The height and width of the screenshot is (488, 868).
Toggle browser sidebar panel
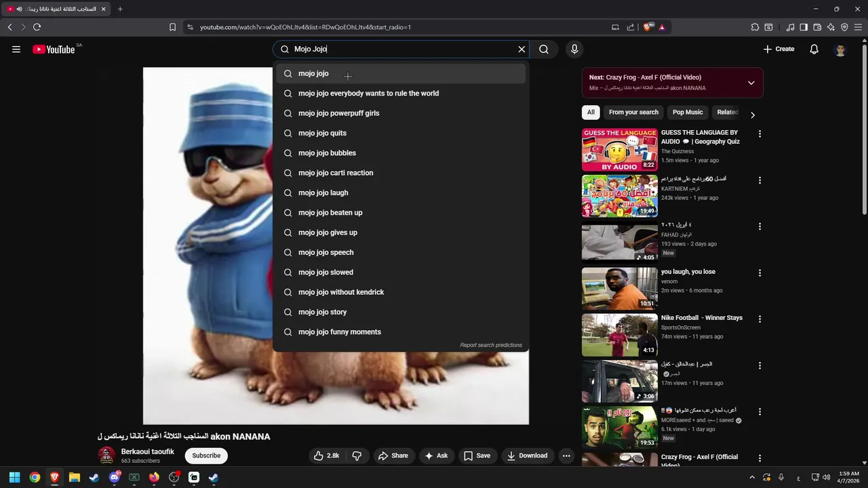point(804,27)
